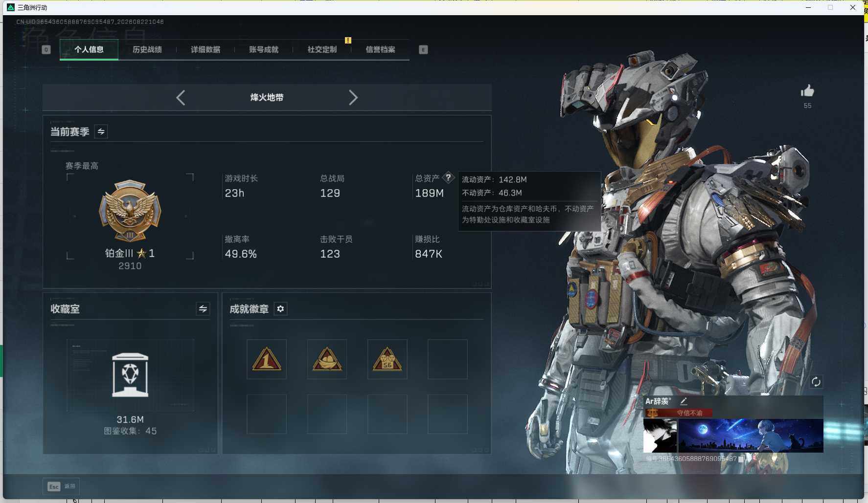Toggle the 当前赛季 season swap icon
Image resolution: width=868 pixels, height=503 pixels.
[101, 131]
